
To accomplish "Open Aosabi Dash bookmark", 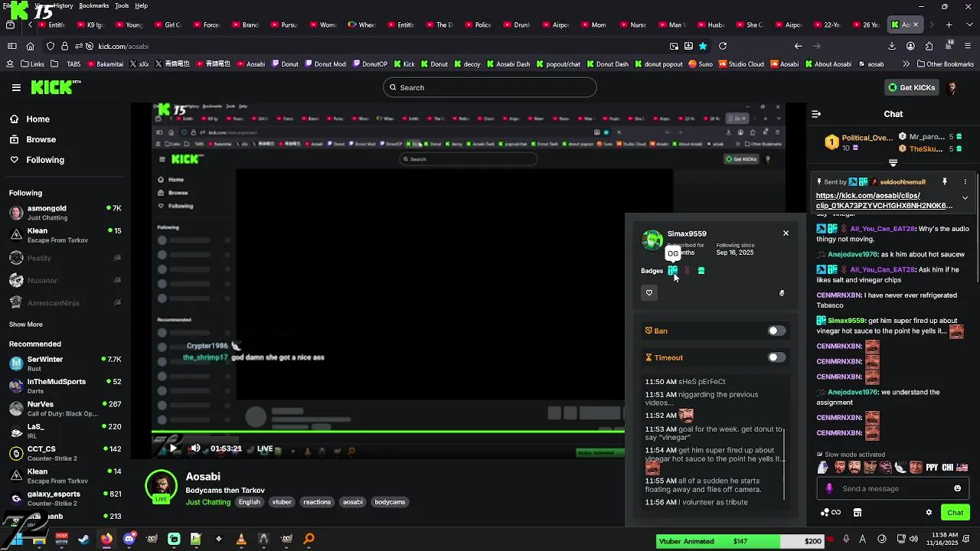I will [x=508, y=64].
